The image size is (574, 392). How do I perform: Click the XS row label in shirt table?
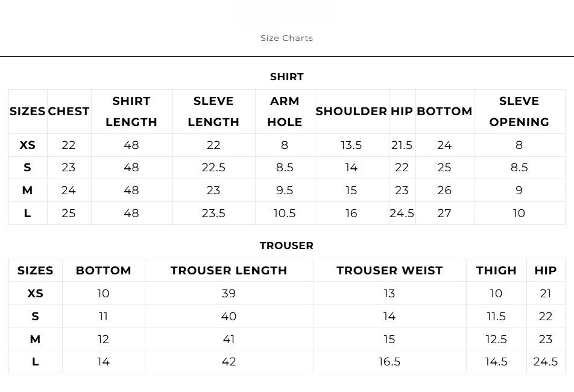pos(28,145)
